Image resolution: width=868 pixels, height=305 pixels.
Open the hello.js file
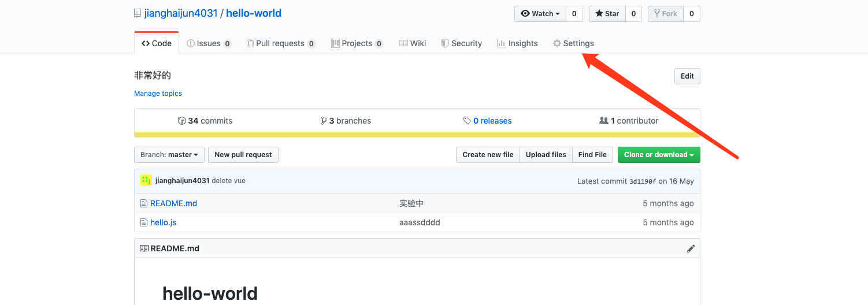click(163, 222)
